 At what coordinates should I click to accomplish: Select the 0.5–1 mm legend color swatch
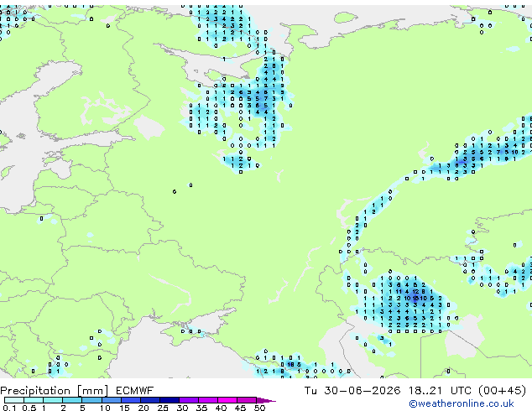[x=34, y=400]
